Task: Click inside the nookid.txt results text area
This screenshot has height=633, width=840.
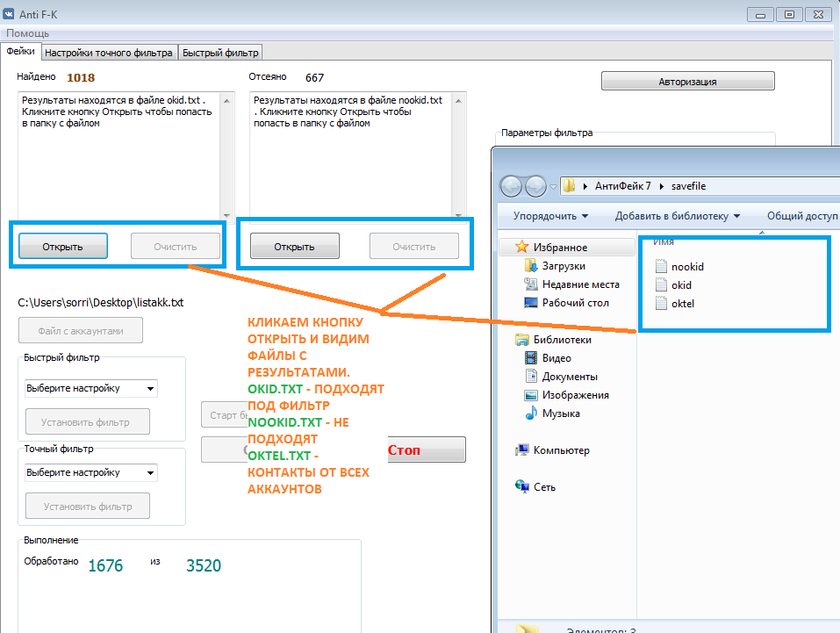Action: pos(351,155)
